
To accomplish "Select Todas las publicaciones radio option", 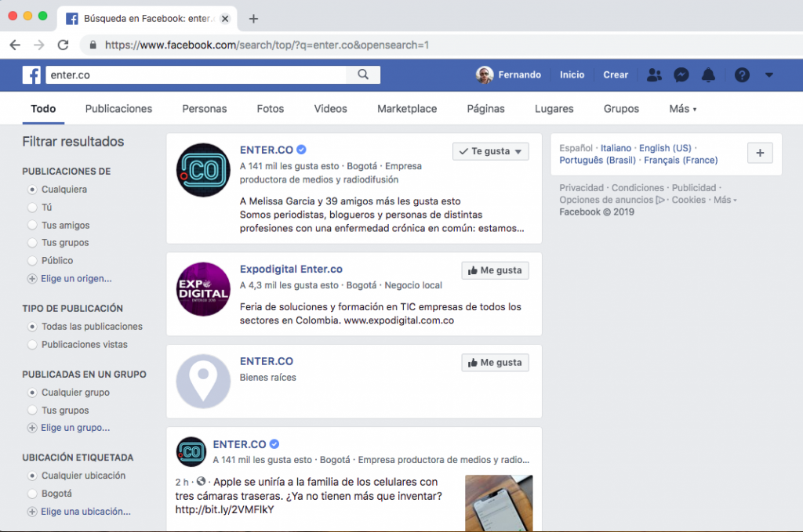I will [32, 327].
